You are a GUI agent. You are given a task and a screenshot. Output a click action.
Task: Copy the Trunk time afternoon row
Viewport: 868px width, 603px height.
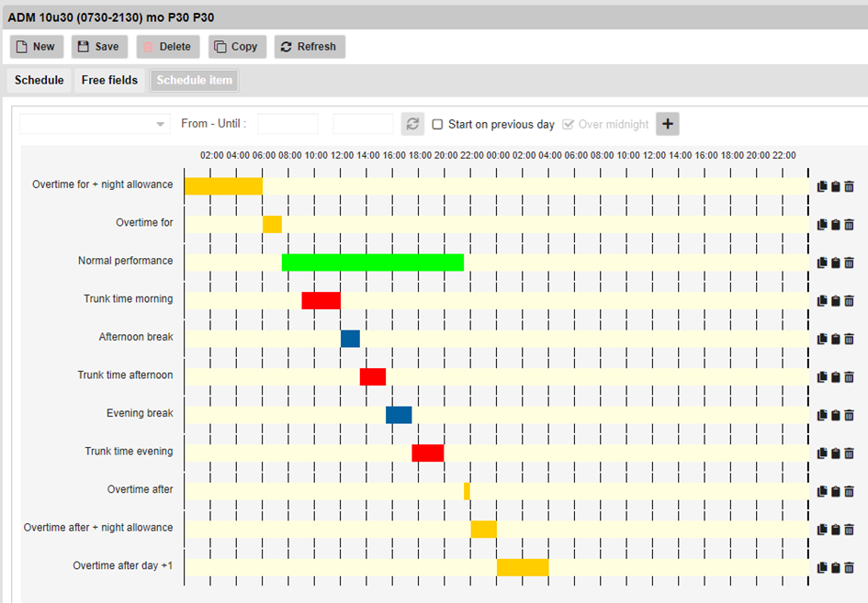[822, 377]
